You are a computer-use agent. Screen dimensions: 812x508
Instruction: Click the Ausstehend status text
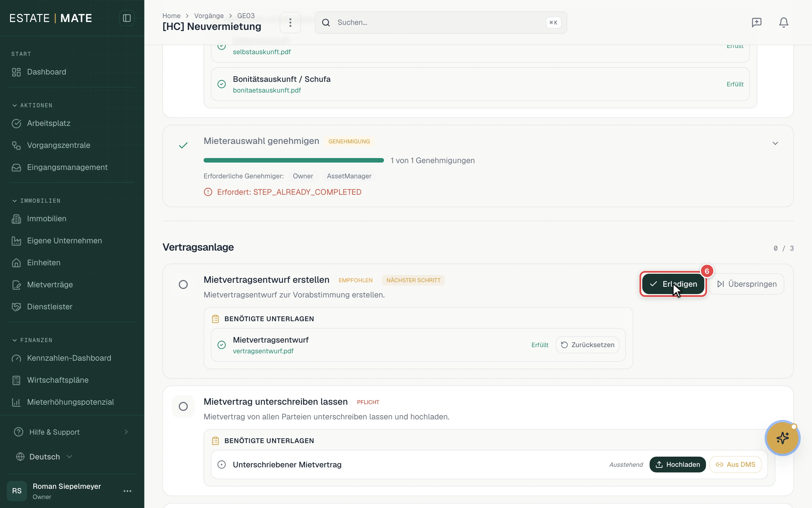(x=626, y=465)
